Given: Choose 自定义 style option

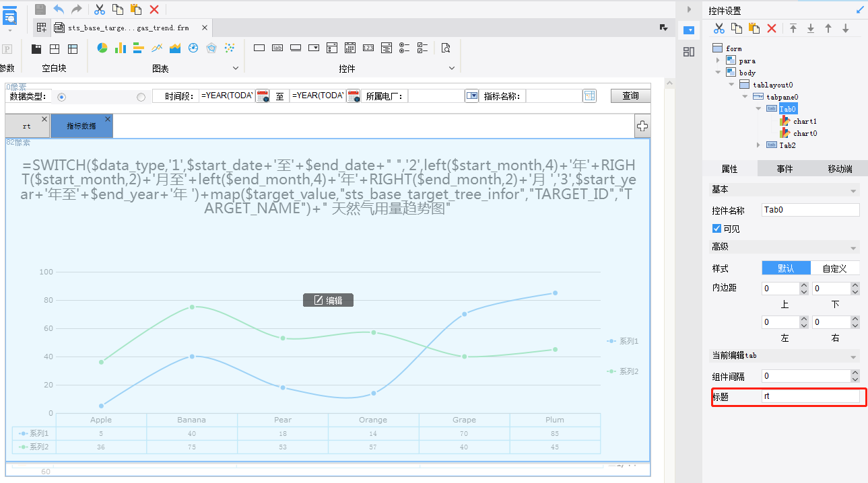Looking at the screenshot, I should point(835,268).
